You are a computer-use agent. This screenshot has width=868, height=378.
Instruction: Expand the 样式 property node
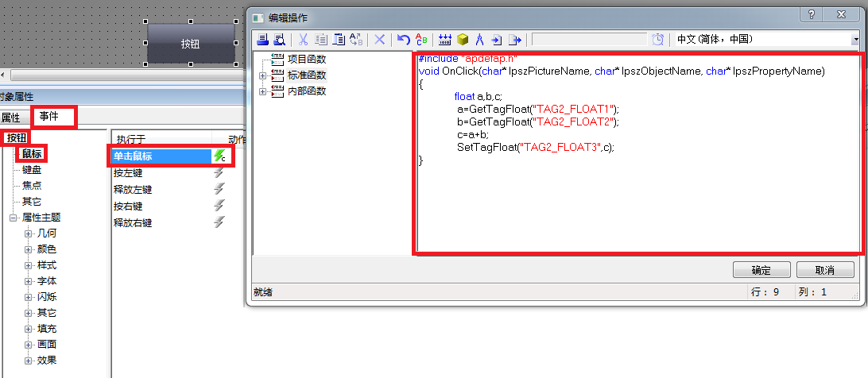(x=29, y=266)
